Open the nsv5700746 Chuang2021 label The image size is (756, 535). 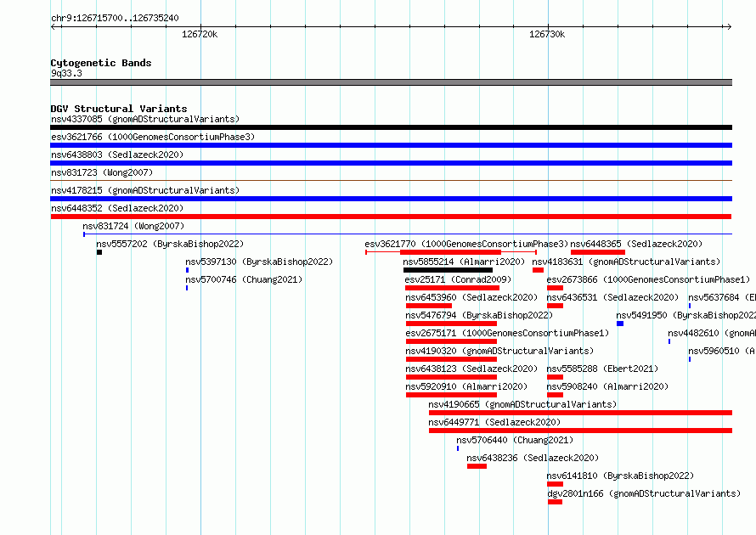[244, 279]
